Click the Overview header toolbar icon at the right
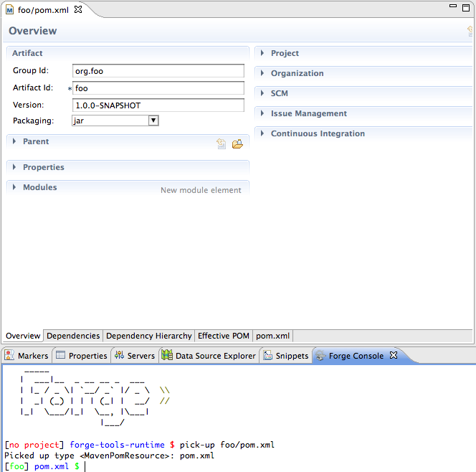476x472 pixels. 470,31
